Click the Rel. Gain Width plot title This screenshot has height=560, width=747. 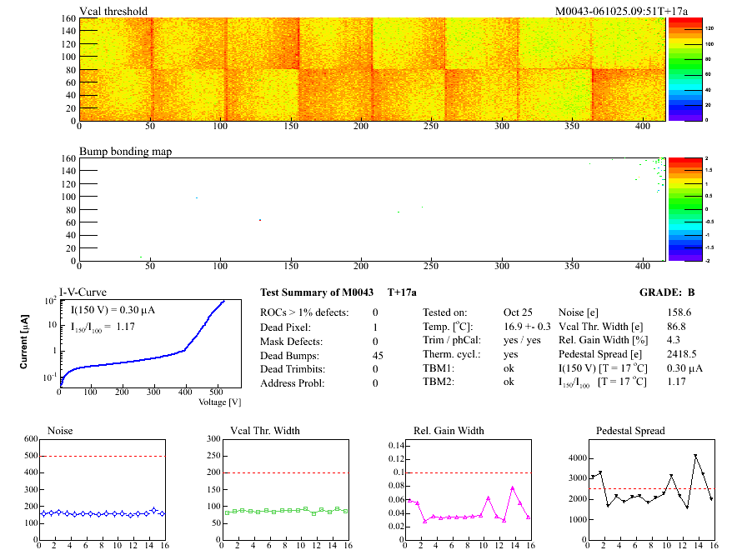(449, 431)
